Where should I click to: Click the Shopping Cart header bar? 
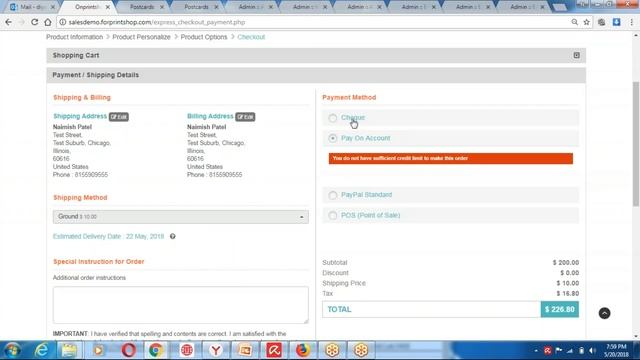[316, 55]
